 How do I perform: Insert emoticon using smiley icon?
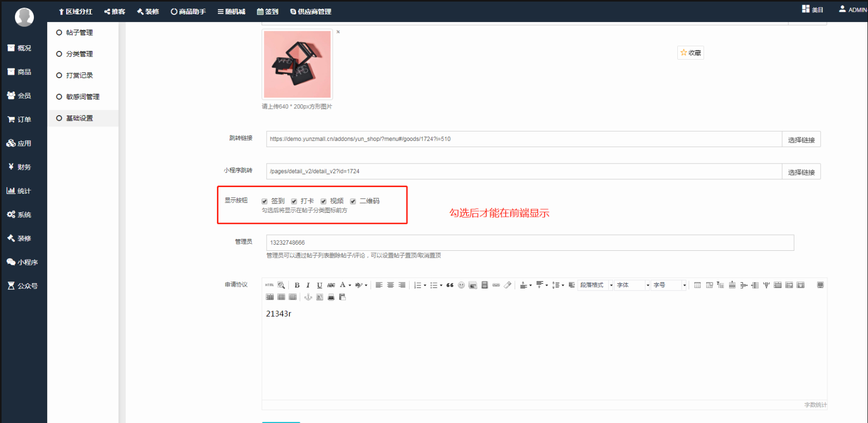click(x=461, y=285)
